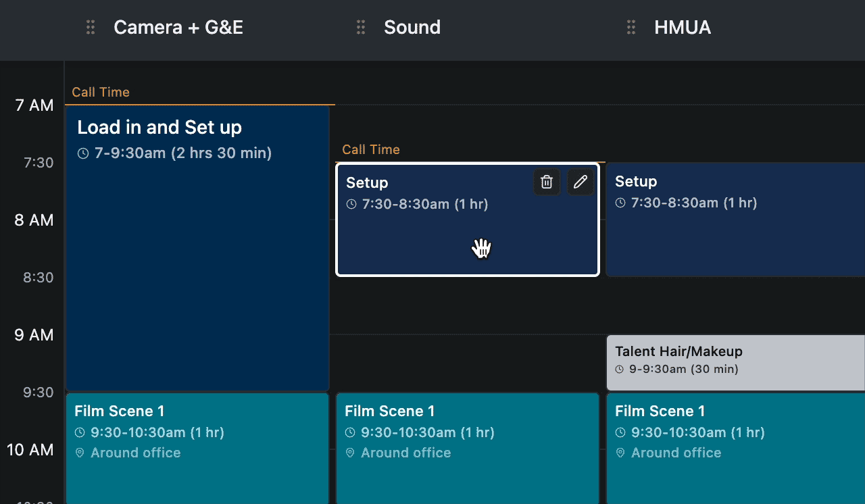Select the Camera + G&E column header

tap(178, 28)
